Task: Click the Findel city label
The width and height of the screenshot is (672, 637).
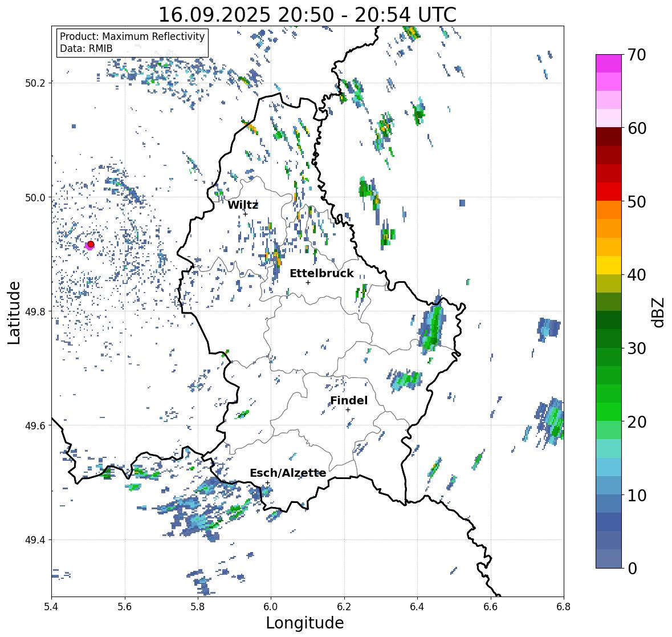Action: (349, 400)
